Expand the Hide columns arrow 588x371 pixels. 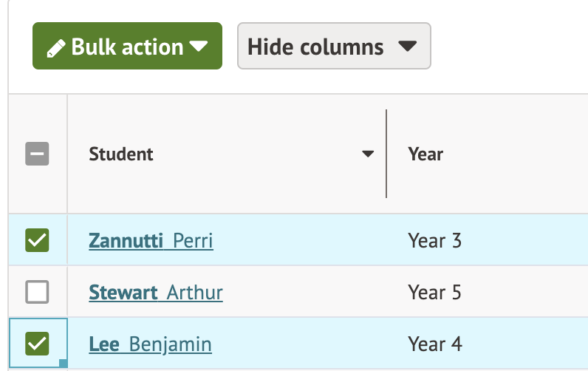pos(407,47)
